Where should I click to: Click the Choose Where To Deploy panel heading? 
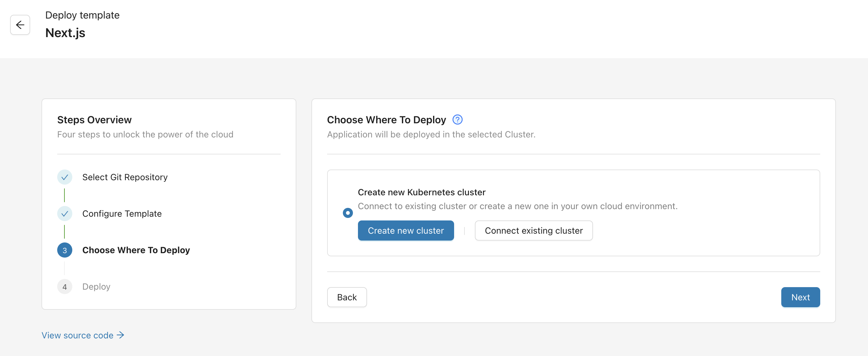coord(387,120)
